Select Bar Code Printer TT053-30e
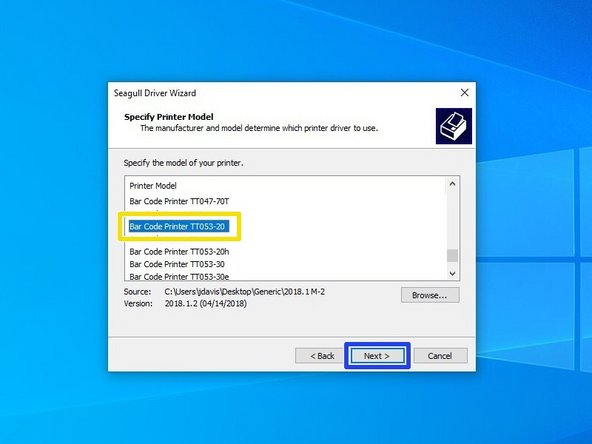Image resolution: width=592 pixels, height=444 pixels. pos(179,276)
